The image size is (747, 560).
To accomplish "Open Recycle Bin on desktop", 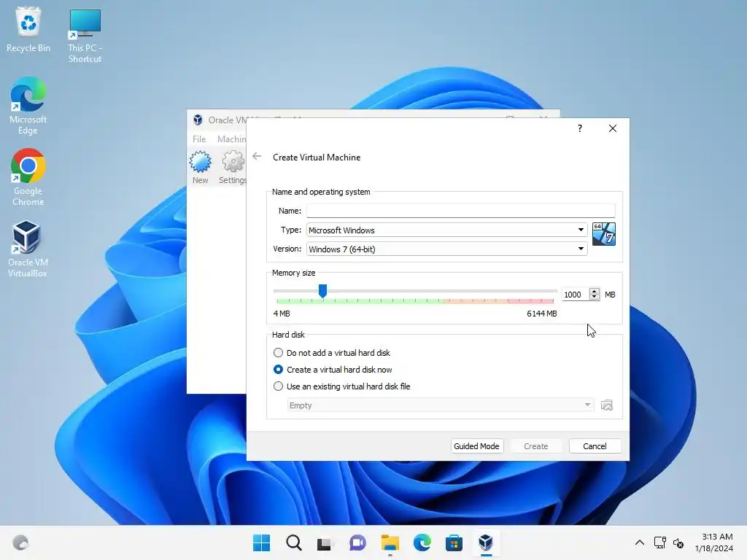I will (28, 29).
